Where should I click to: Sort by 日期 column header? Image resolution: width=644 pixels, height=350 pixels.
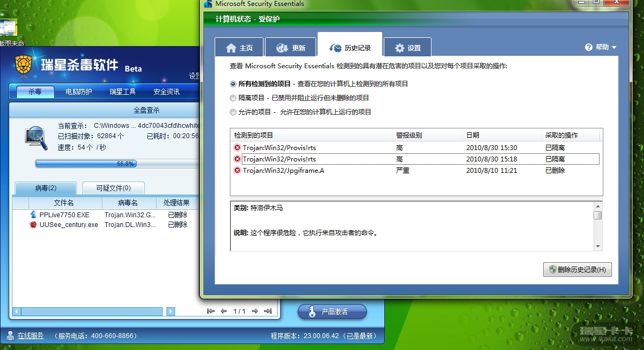(x=502, y=135)
